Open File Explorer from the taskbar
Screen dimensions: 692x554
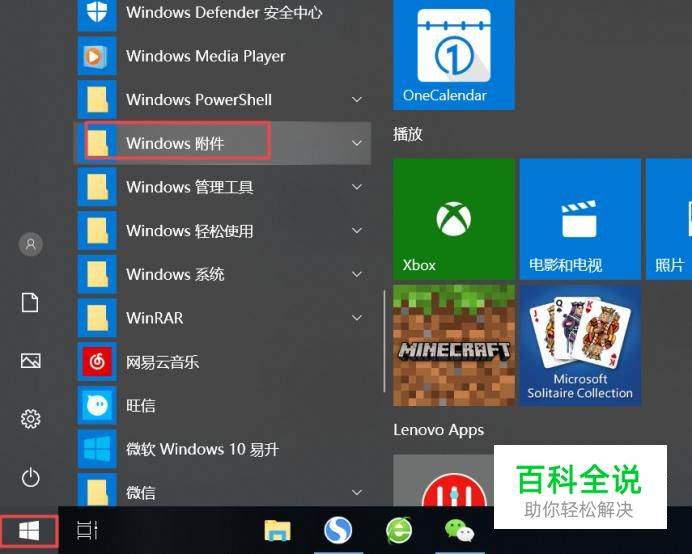(277, 530)
